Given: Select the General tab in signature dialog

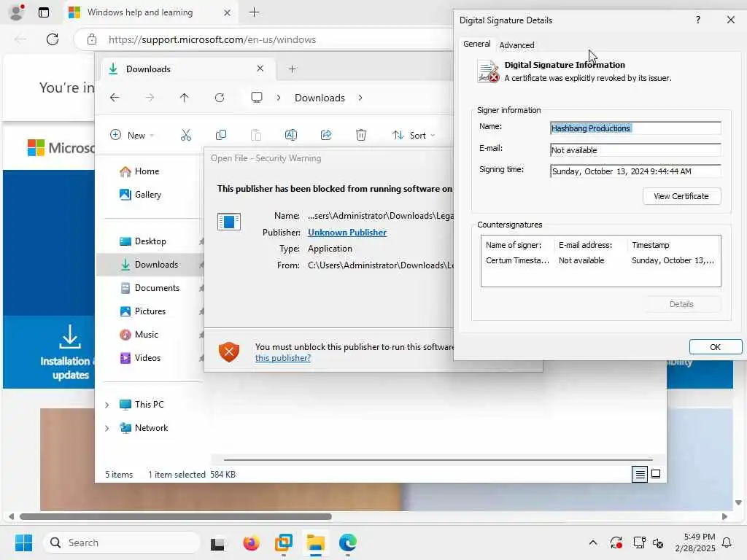Looking at the screenshot, I should point(476,44).
